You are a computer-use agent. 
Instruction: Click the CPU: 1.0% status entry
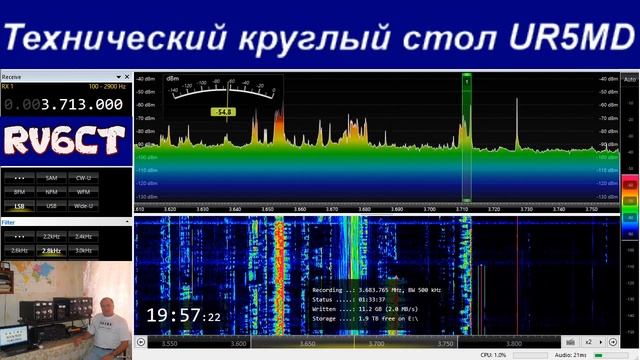[493, 356]
